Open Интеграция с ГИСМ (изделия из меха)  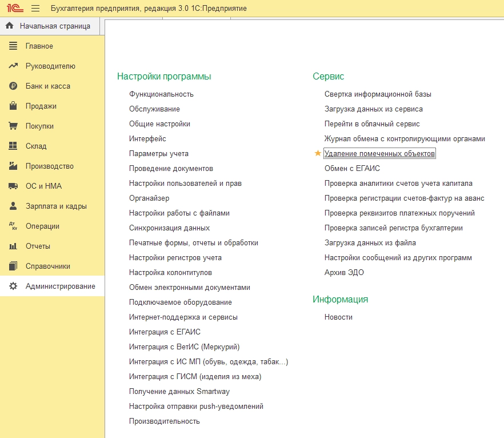click(195, 377)
